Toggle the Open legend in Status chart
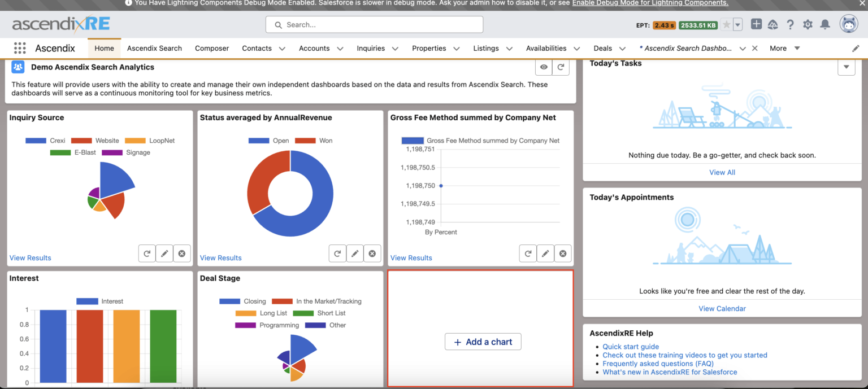868x389 pixels. click(268, 141)
